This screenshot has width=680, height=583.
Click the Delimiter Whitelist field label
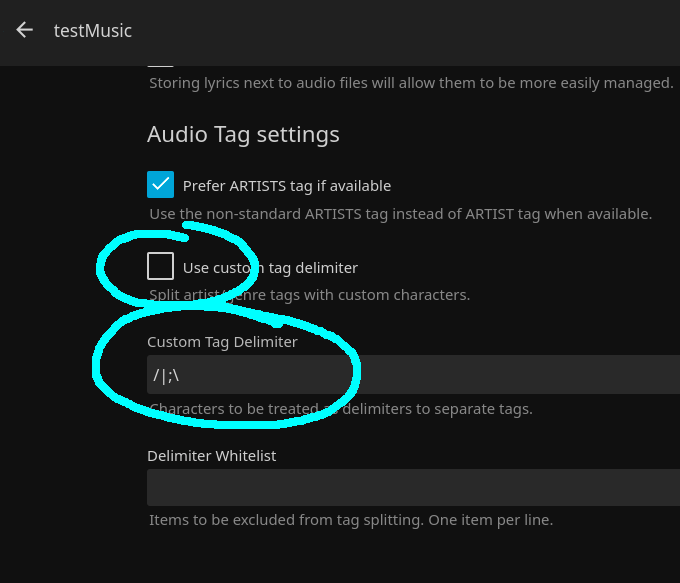tap(212, 456)
